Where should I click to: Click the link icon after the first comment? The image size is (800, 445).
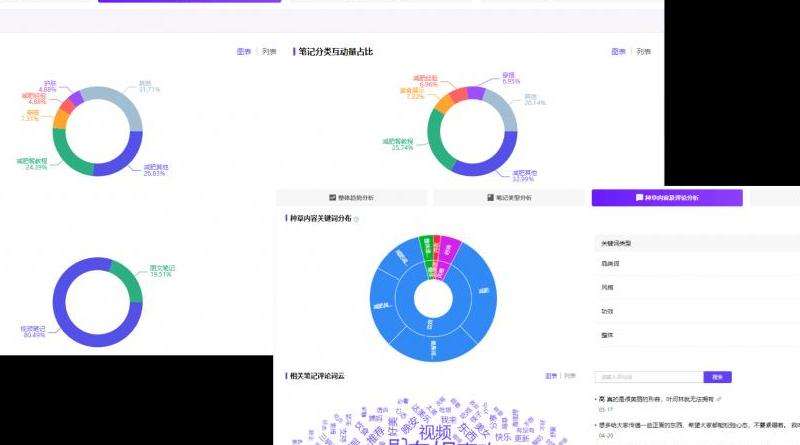pyautogui.click(x=718, y=398)
